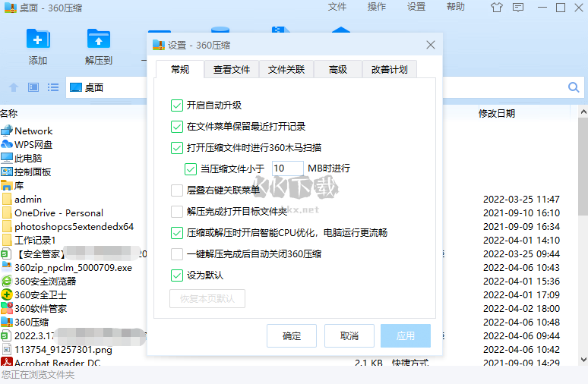Click the 恢复本页默认 button
Viewport: 588px width, 384px height.
click(207, 298)
